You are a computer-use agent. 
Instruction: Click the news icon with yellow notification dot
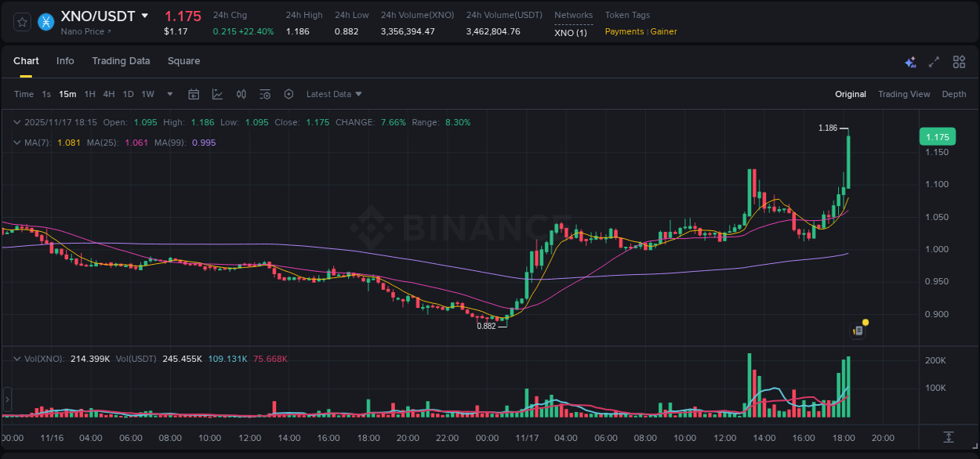[x=858, y=330]
